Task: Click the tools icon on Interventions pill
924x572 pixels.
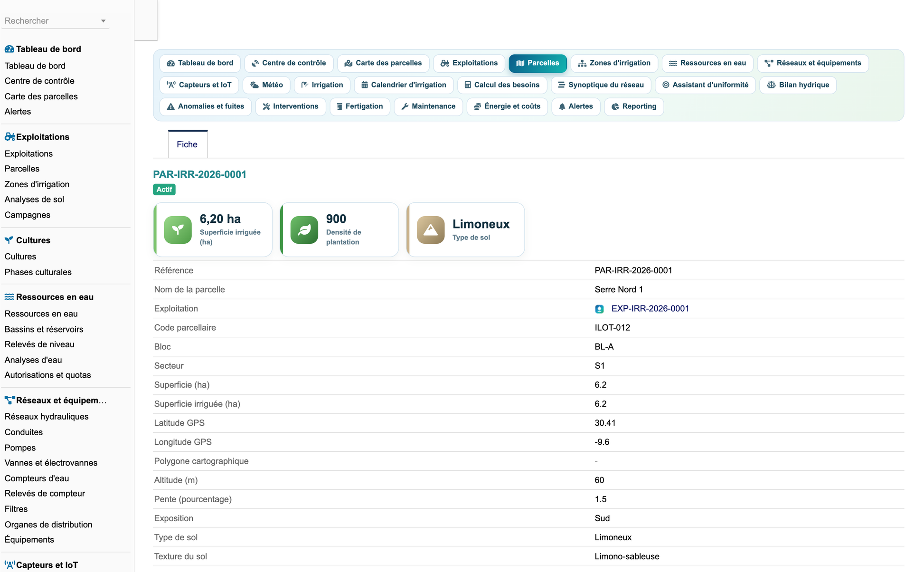Action: pyautogui.click(x=266, y=106)
